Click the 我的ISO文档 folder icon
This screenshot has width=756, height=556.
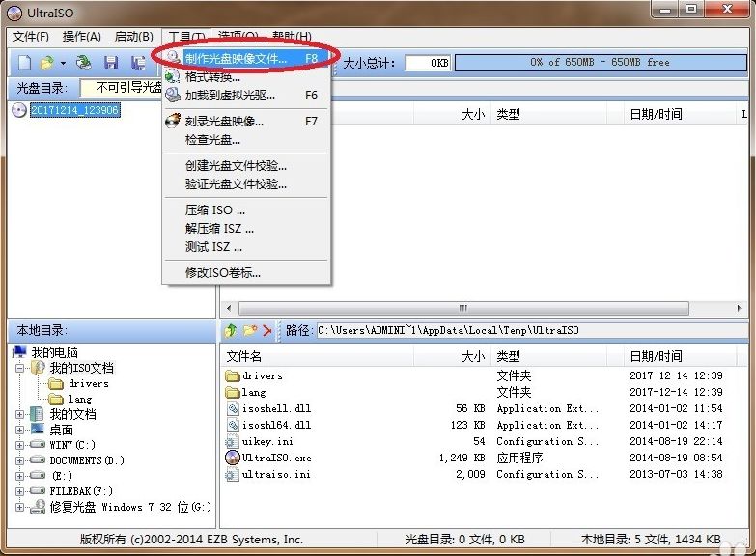[x=38, y=368]
